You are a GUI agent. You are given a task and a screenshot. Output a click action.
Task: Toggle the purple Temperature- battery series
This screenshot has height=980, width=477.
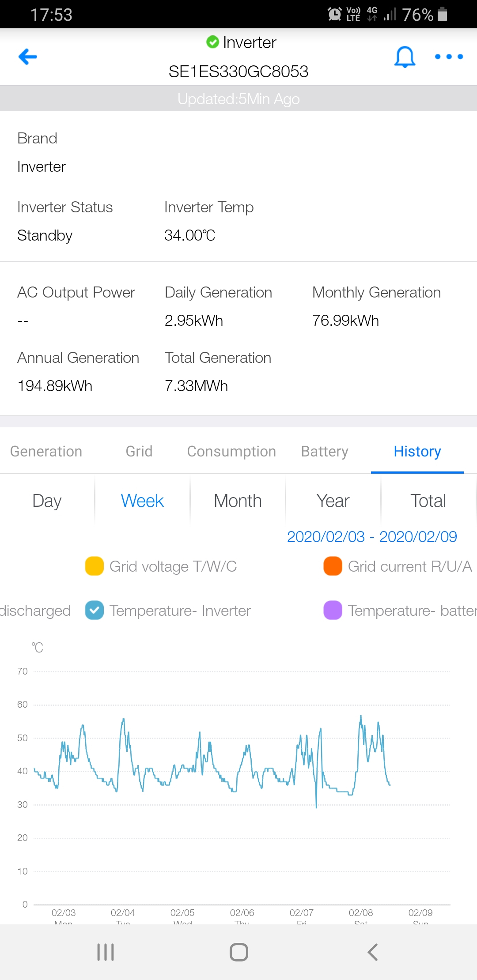click(x=333, y=611)
